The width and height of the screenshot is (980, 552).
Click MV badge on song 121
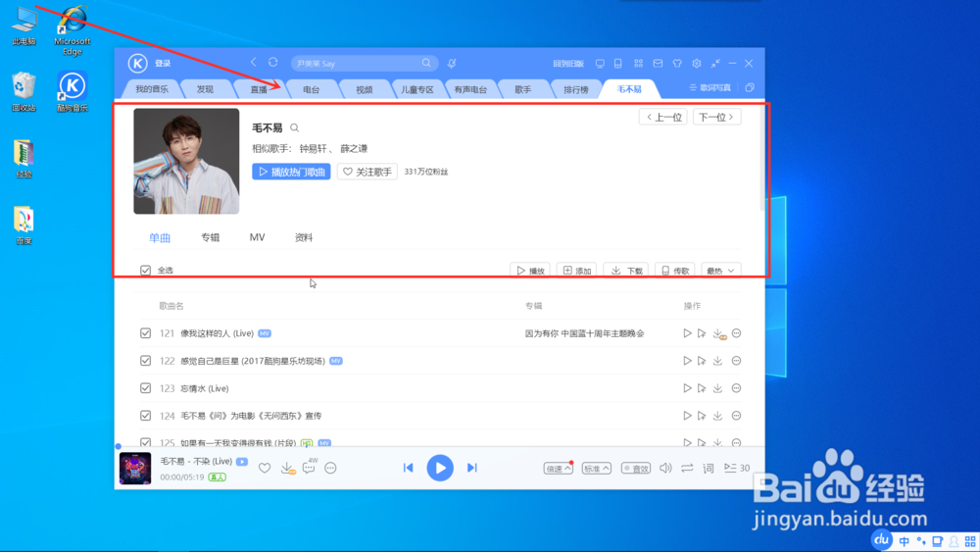pos(265,333)
